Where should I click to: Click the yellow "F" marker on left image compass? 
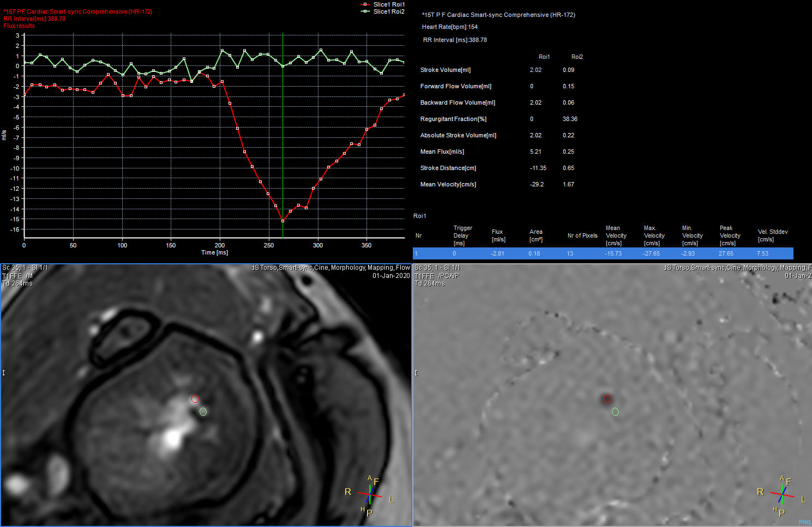pyautogui.click(x=376, y=481)
